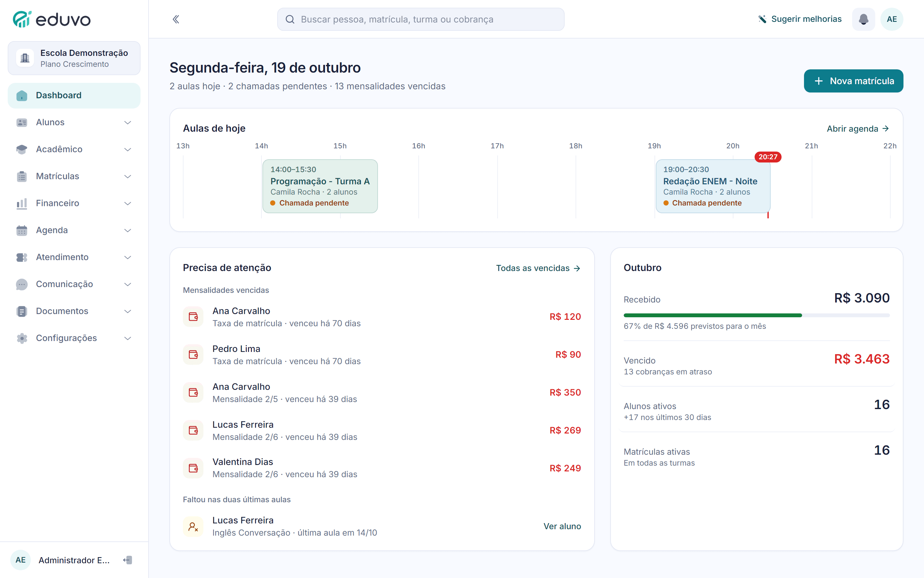The image size is (924, 578).
Task: Click the Acadêmico graduation cap icon
Action: pos(22,149)
